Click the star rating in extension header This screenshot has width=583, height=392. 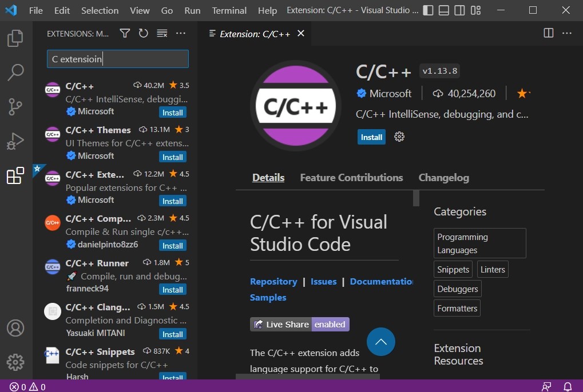click(x=523, y=93)
